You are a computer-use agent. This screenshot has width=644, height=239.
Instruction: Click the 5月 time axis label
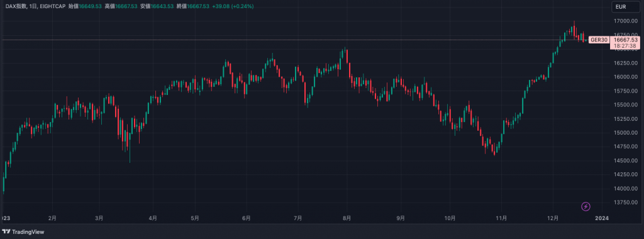(195, 218)
